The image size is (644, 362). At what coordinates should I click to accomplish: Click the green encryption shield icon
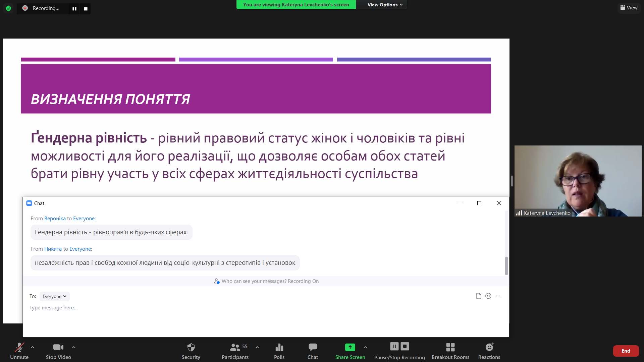(x=8, y=8)
